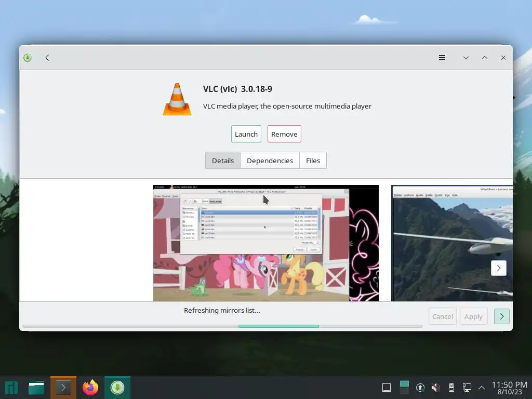The image size is (532, 399).
Task: Open the updates tray icon
Action: (420, 388)
